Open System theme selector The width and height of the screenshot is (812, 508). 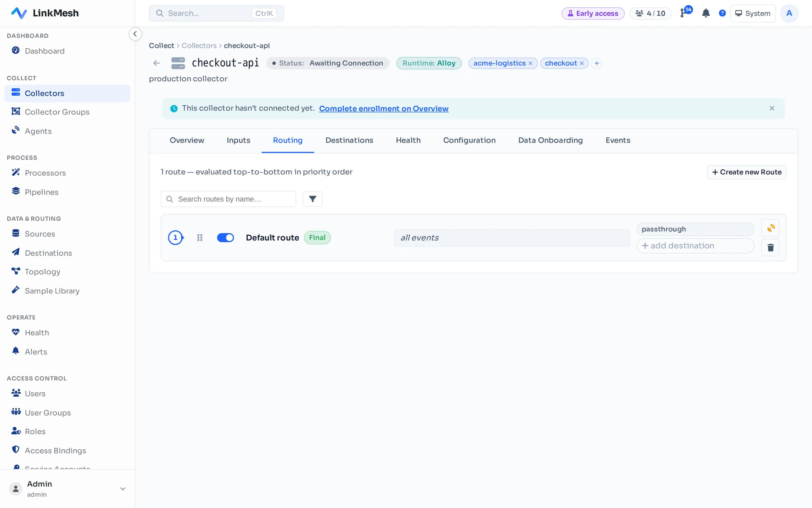point(753,14)
